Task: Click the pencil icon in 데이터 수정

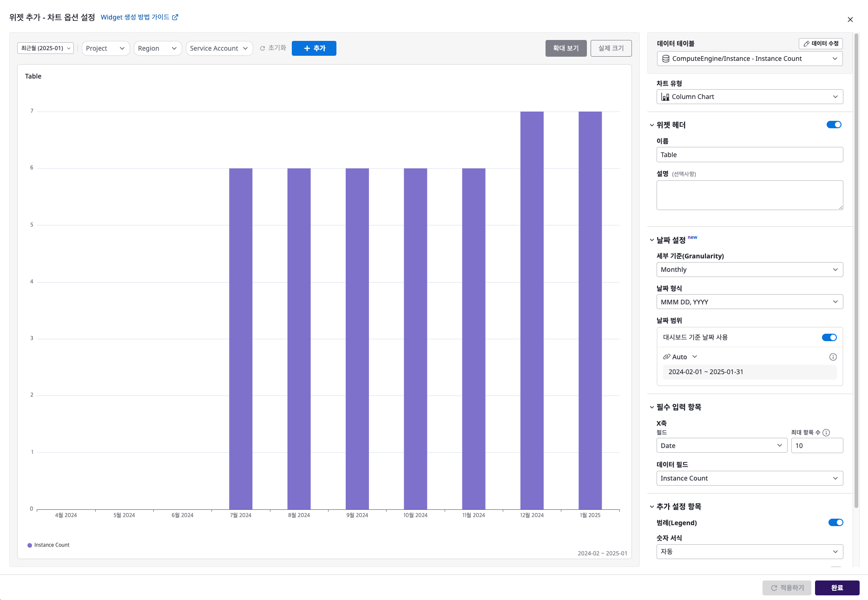Action: click(807, 44)
